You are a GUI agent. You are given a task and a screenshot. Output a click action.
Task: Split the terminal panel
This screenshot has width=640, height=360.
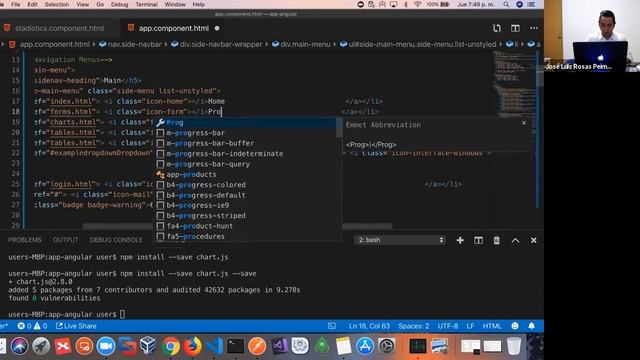point(478,240)
